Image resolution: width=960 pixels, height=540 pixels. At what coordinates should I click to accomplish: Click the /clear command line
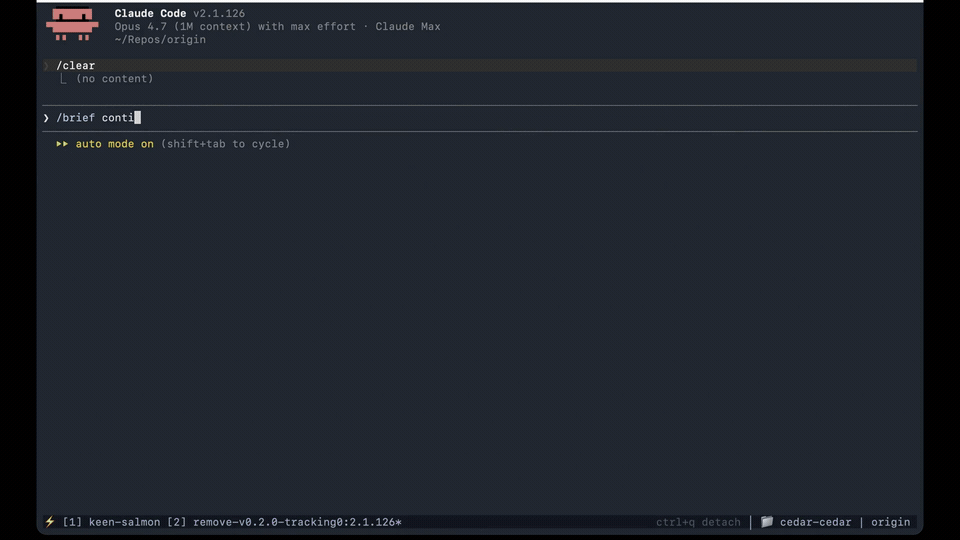(x=480, y=66)
